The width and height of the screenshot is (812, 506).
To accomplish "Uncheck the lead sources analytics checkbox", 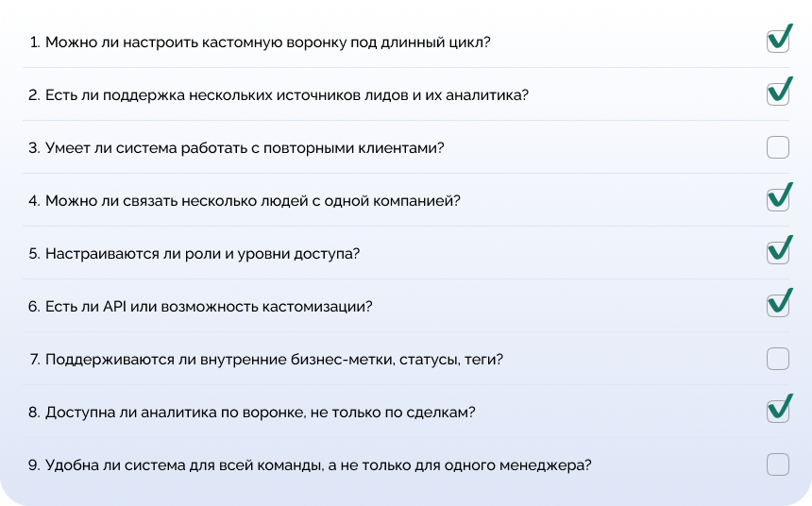I will [x=778, y=94].
